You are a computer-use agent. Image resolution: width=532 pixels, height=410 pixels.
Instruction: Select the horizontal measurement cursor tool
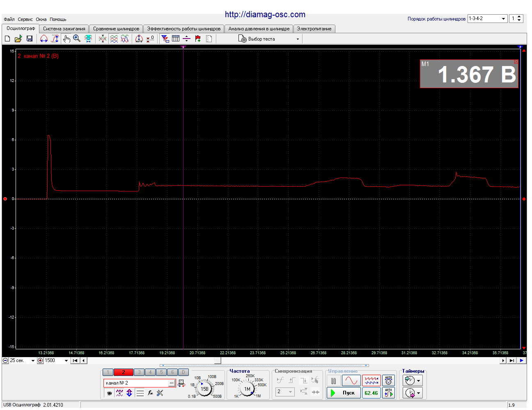pyautogui.click(x=44, y=39)
